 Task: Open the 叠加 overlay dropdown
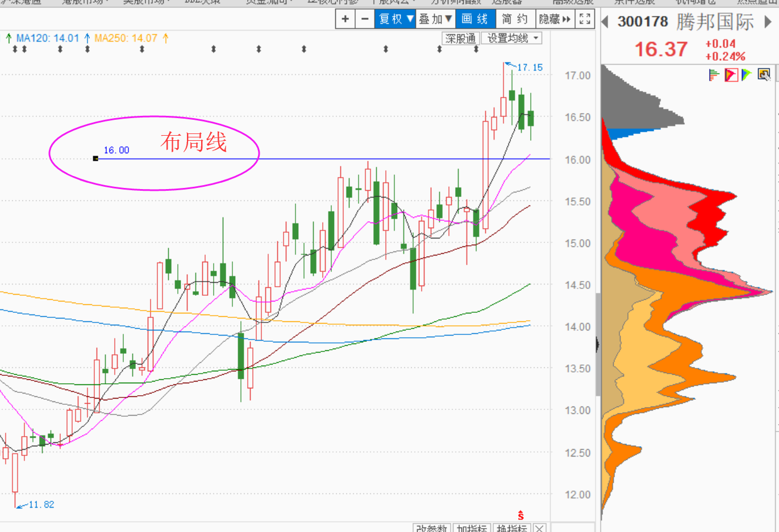tap(435, 19)
